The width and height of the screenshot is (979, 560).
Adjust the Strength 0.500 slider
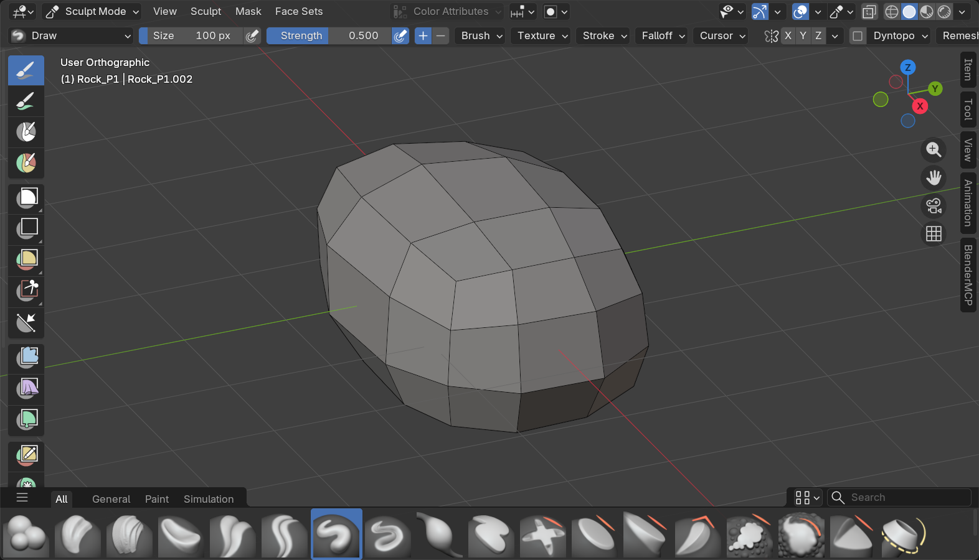329,36
